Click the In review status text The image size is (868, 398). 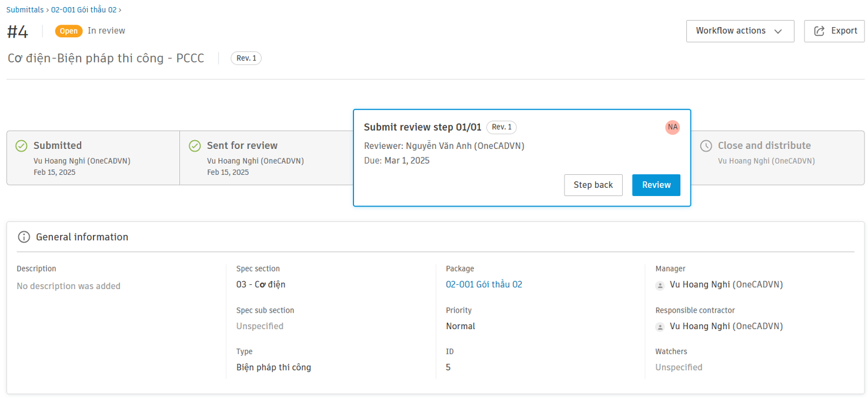pos(106,31)
